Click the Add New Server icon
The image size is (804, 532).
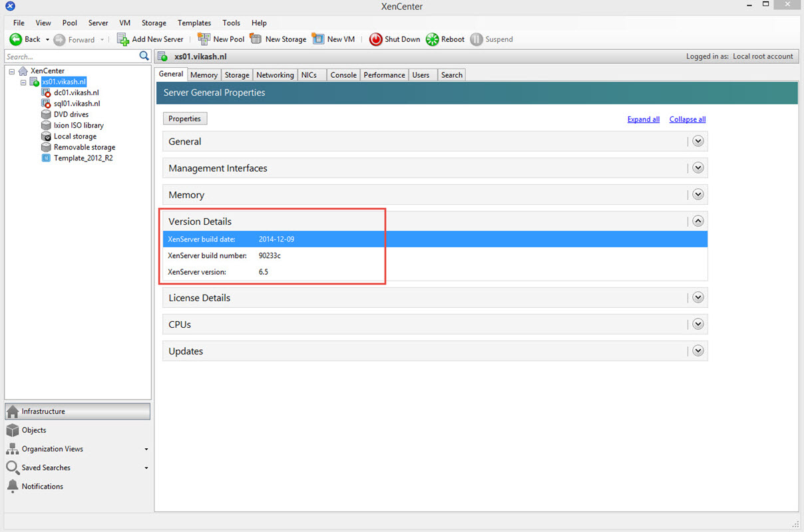point(123,39)
